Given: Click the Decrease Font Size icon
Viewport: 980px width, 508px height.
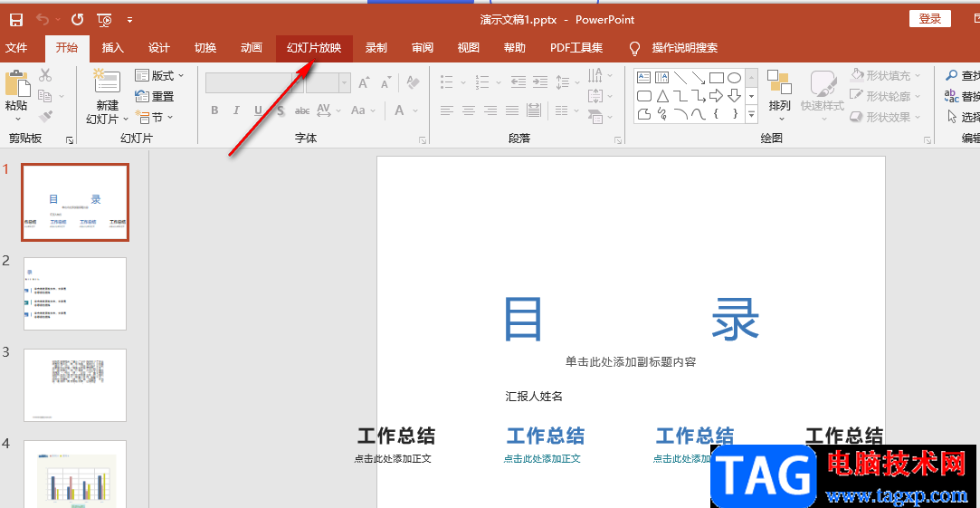Looking at the screenshot, I should [x=385, y=82].
